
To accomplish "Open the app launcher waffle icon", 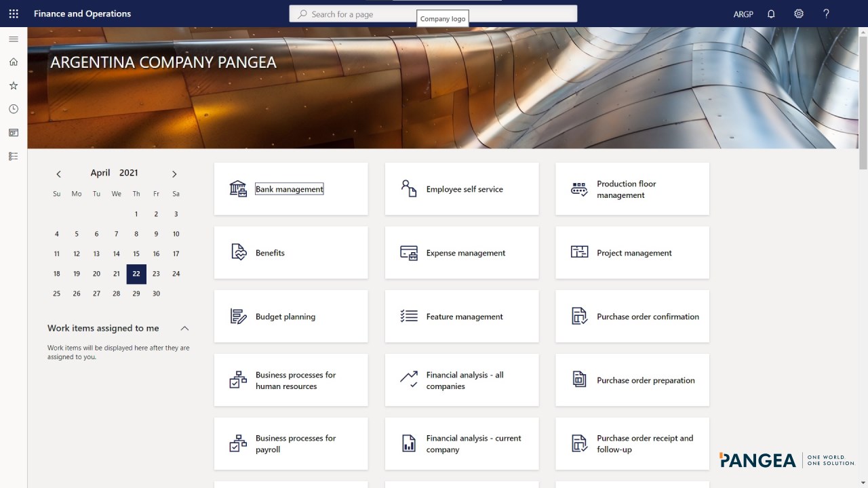I will point(14,14).
